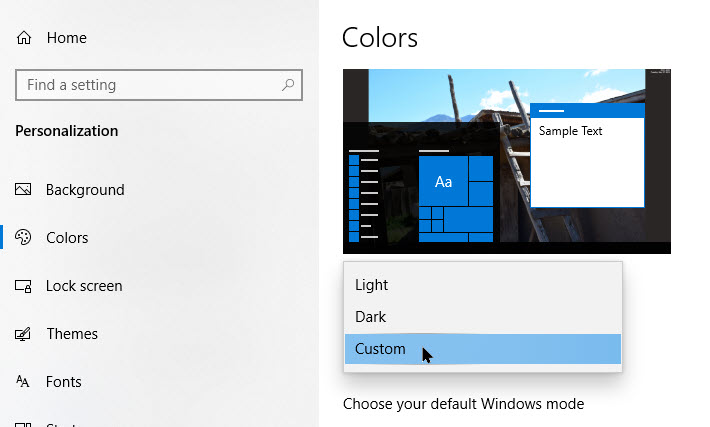The width and height of the screenshot is (710, 427).
Task: Open the Background settings page
Action: [x=85, y=190]
